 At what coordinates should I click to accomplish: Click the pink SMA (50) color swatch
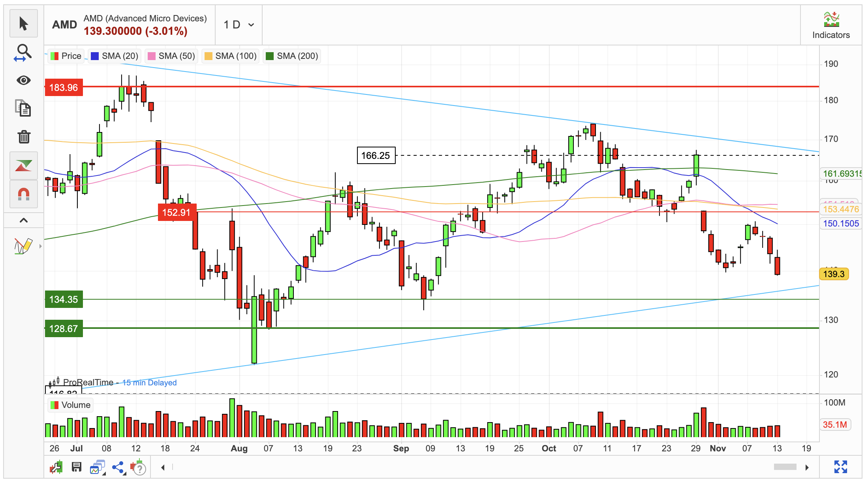(x=152, y=56)
